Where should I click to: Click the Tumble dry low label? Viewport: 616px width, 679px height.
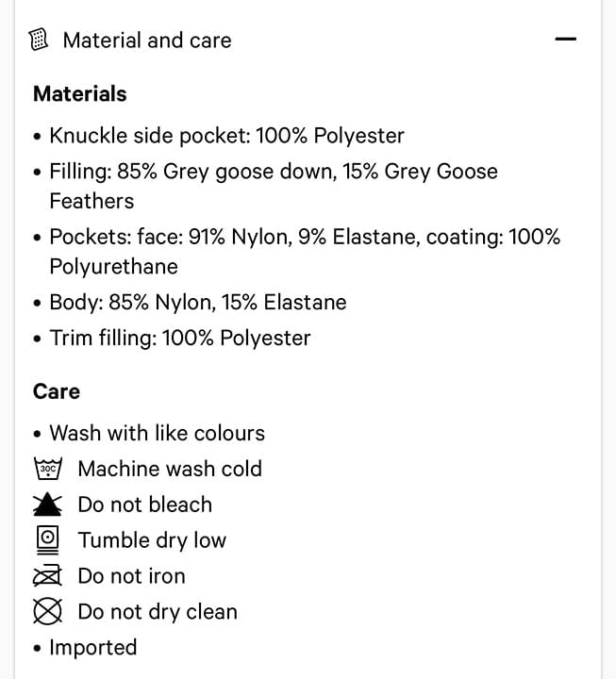tap(152, 540)
